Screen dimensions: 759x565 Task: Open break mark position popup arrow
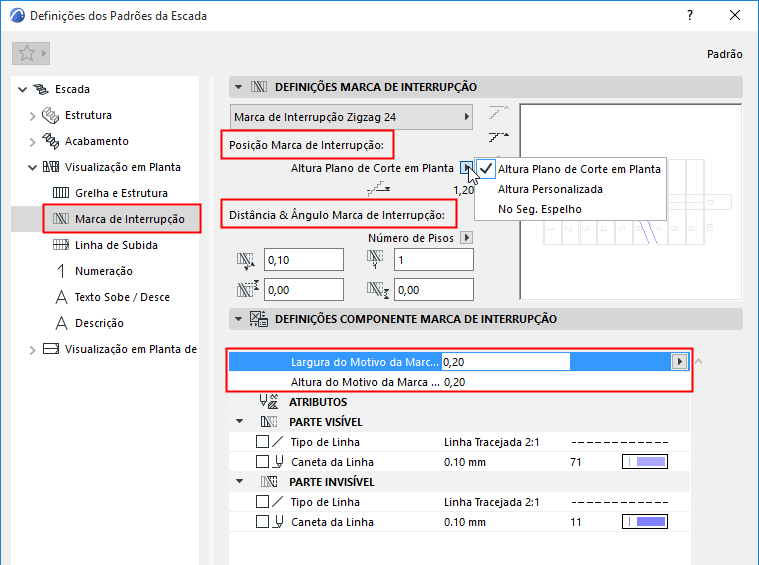(466, 168)
